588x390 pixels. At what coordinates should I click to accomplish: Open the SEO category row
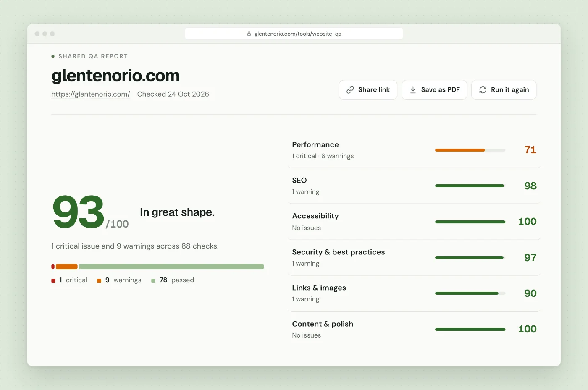coord(414,186)
